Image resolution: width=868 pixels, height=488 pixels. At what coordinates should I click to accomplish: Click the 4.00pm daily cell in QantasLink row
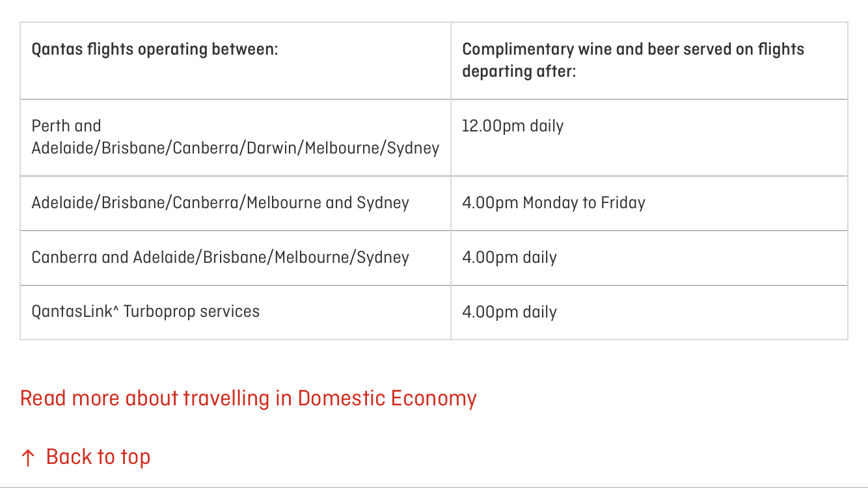(649, 312)
